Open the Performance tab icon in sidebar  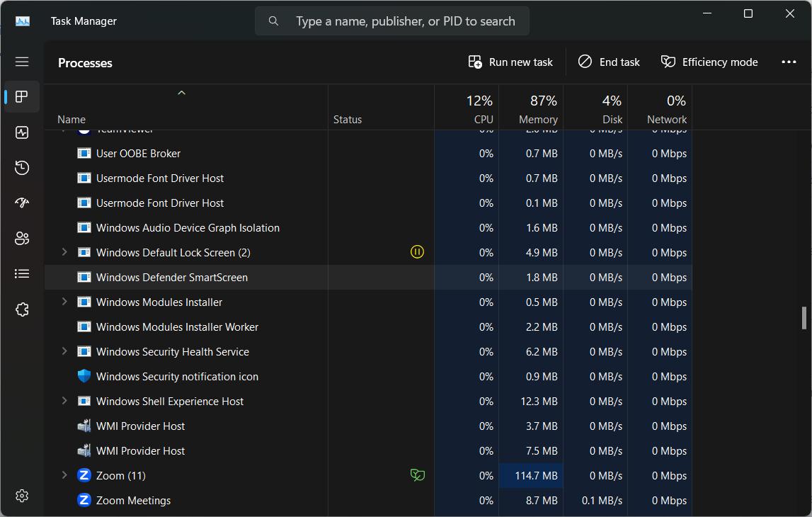point(21,132)
